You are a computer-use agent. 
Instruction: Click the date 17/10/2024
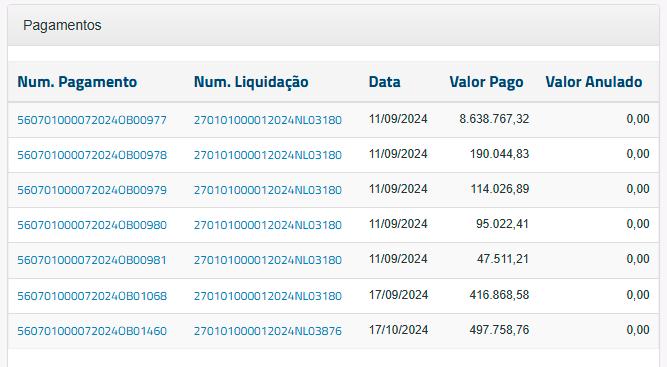coord(398,330)
